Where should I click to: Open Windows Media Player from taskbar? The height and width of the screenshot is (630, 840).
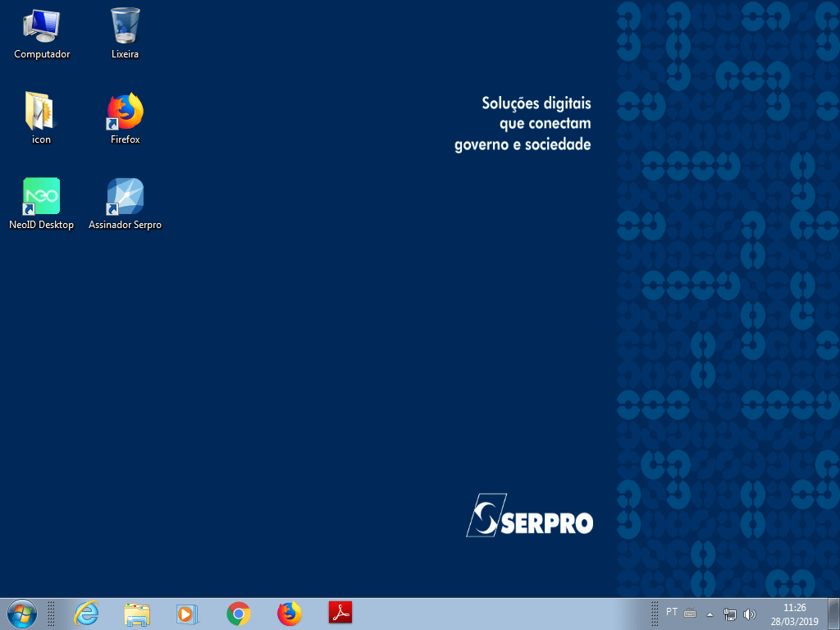pyautogui.click(x=187, y=614)
